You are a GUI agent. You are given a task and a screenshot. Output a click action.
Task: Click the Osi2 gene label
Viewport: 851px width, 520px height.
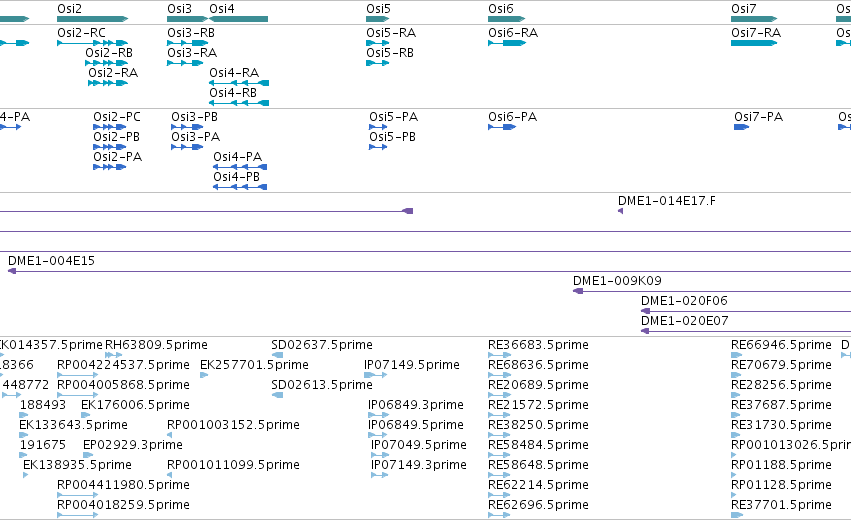pyautogui.click(x=69, y=9)
